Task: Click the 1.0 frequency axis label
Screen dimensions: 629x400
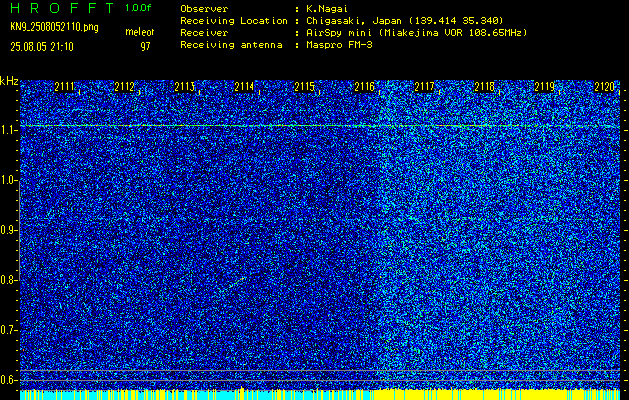Action: 7,181
